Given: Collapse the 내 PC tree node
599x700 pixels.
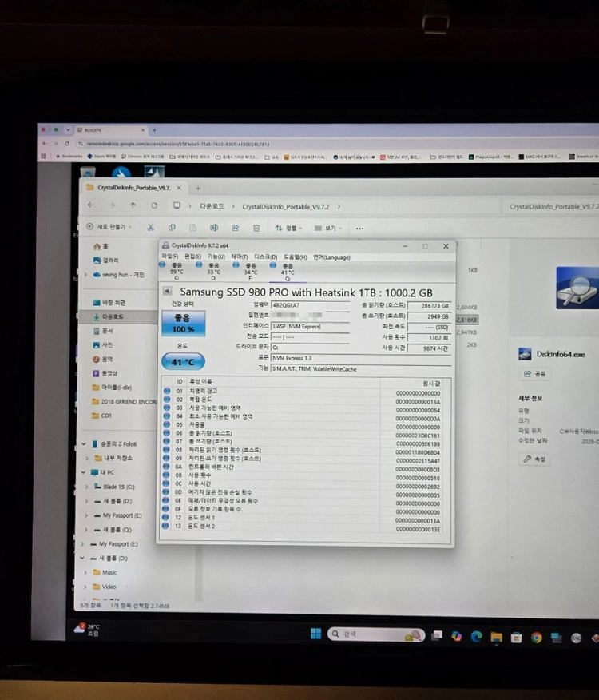Looking at the screenshot, I should pyautogui.click(x=84, y=472).
